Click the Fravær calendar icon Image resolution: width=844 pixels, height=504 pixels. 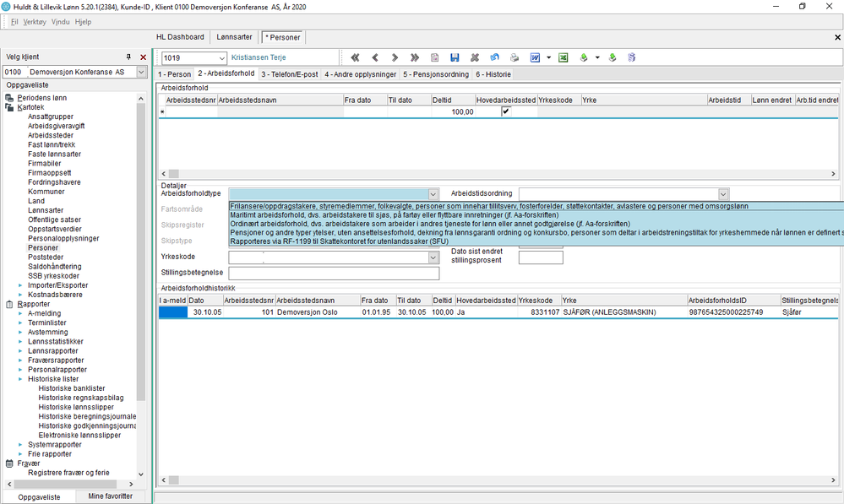pos(9,463)
